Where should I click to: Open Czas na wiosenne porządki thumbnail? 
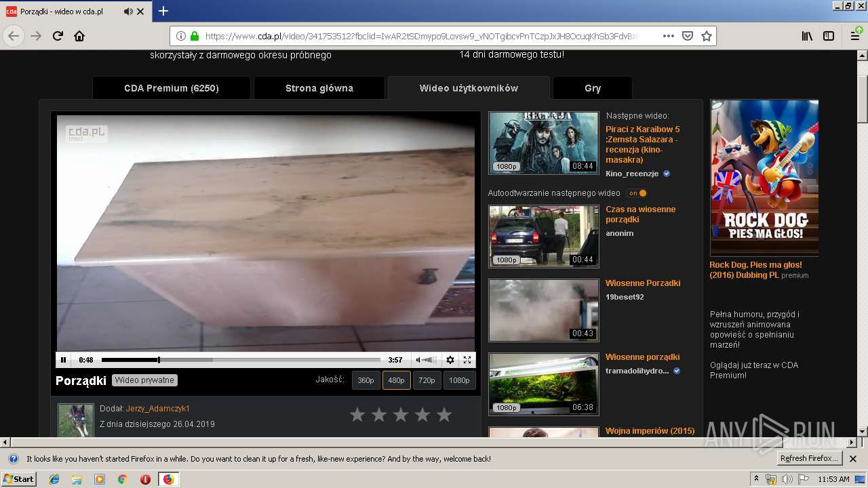(x=544, y=237)
